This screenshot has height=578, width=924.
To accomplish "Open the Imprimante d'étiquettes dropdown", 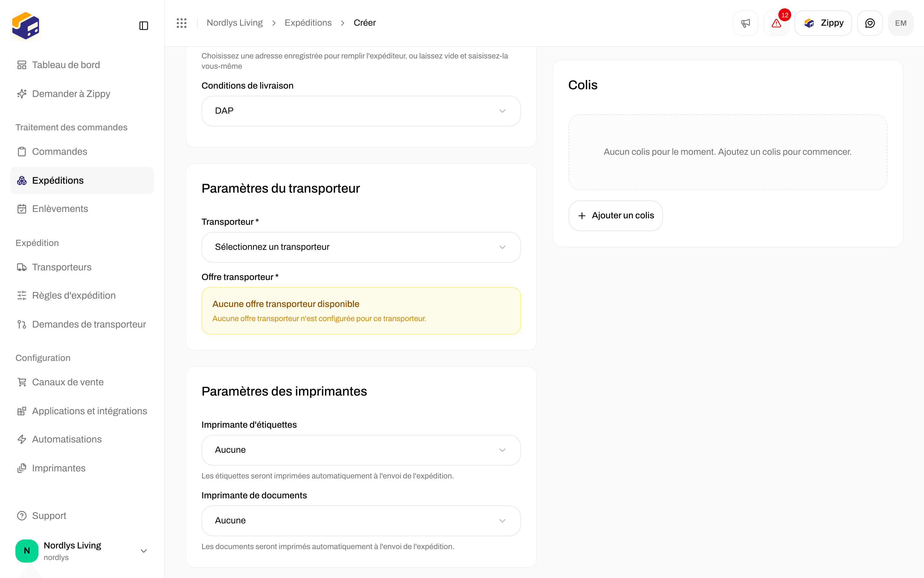I will pyautogui.click(x=361, y=450).
